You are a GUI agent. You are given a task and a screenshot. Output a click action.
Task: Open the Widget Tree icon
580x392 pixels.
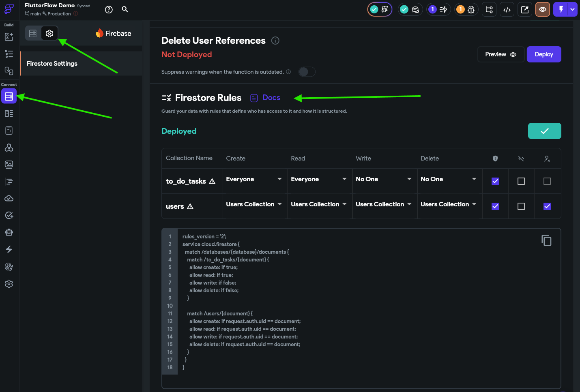pyautogui.click(x=9, y=54)
